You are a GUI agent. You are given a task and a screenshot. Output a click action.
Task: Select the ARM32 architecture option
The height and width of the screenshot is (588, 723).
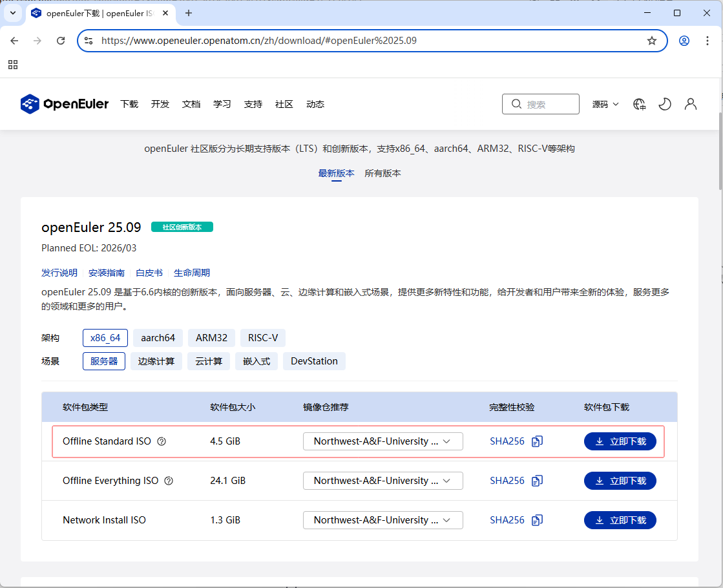pyautogui.click(x=212, y=338)
